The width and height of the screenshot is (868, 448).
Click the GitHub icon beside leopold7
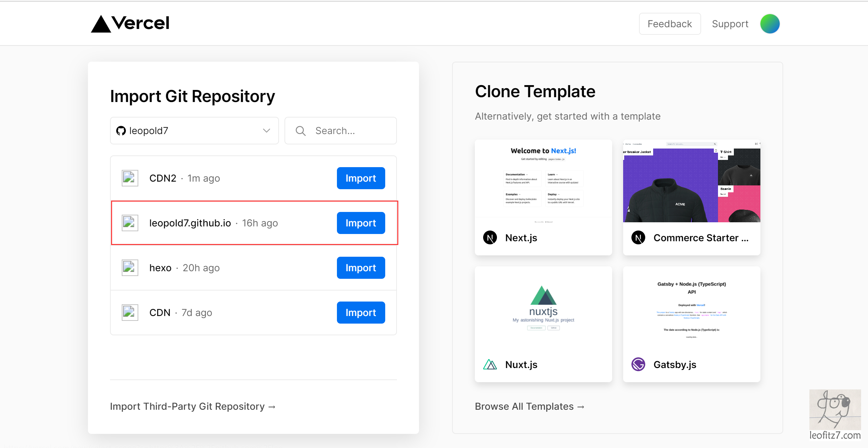[121, 131]
